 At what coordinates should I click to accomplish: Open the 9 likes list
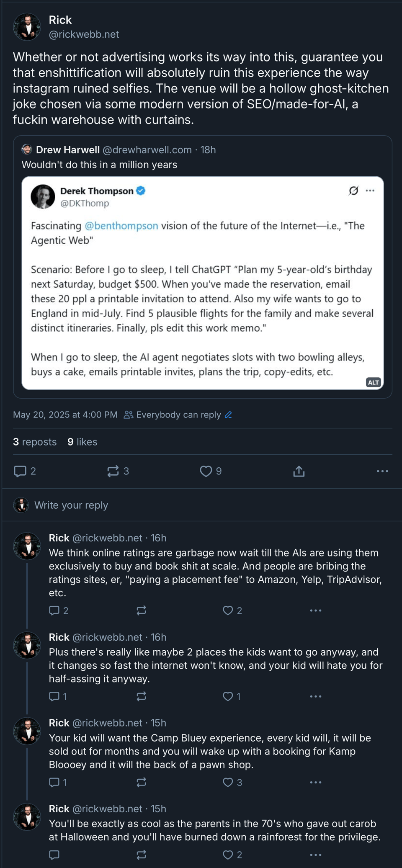[x=82, y=442]
